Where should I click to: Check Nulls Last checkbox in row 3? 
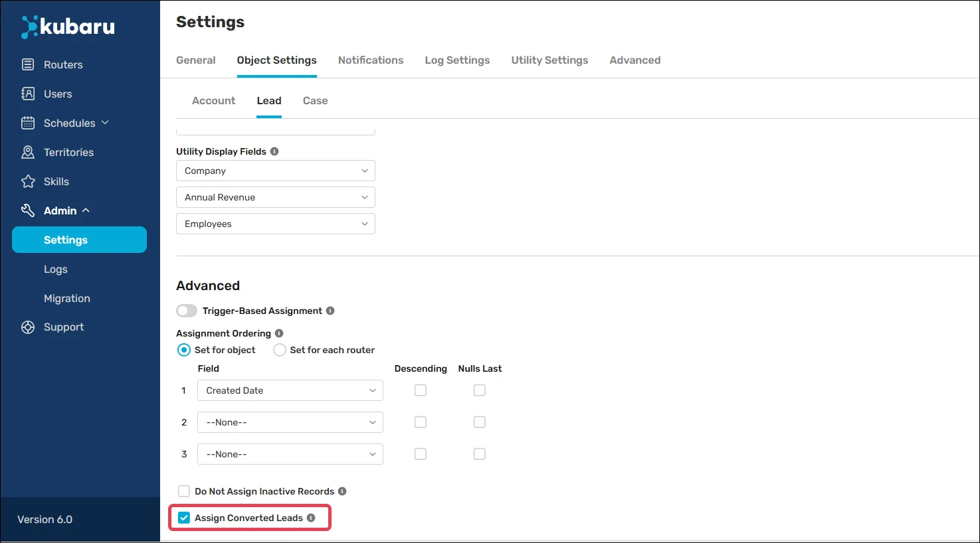click(x=480, y=454)
